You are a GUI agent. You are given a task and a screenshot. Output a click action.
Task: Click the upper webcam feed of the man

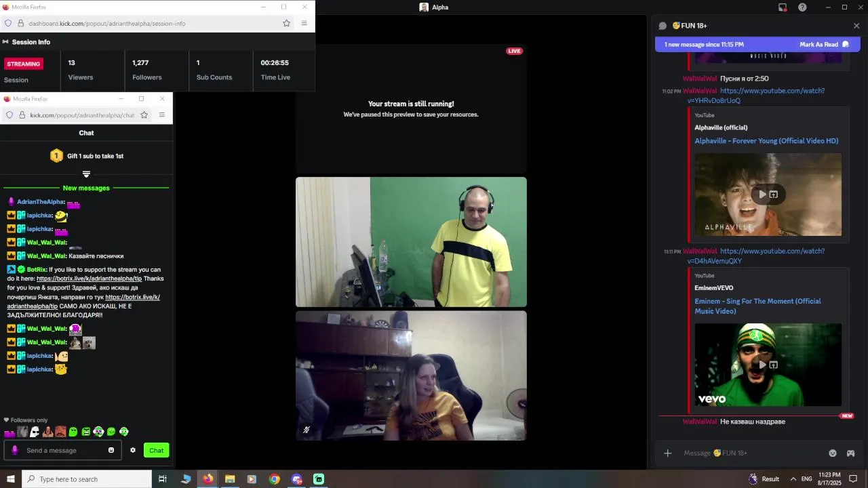(x=411, y=242)
